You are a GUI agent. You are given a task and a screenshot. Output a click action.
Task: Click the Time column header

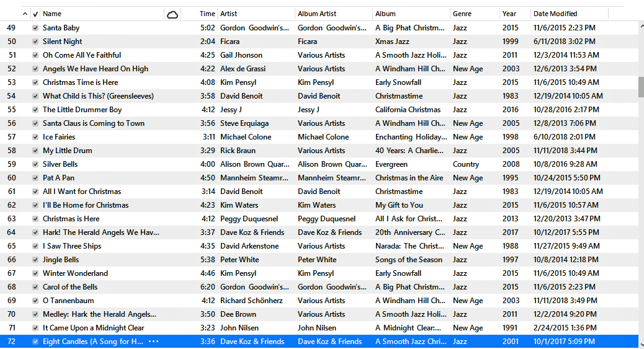tap(207, 14)
